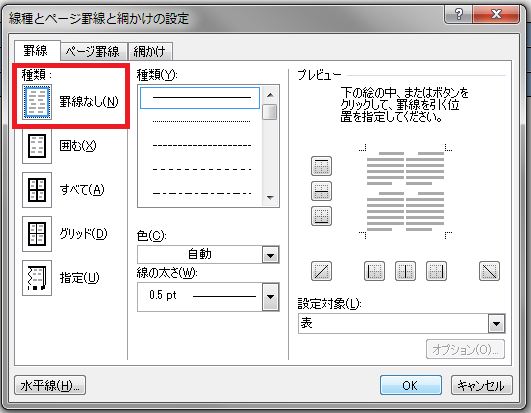Choose the 囲む (box) border setting icon
Image resolution: width=531 pixels, height=413 pixels.
[37, 146]
